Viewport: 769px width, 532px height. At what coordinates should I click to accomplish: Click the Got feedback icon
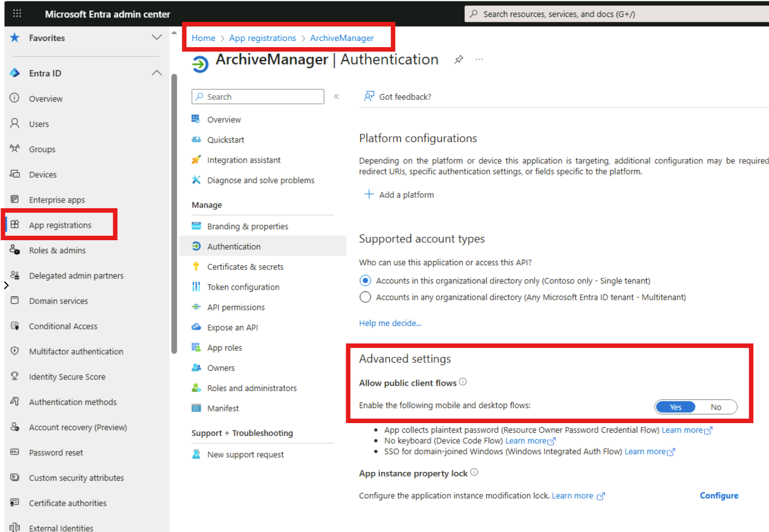[369, 97]
